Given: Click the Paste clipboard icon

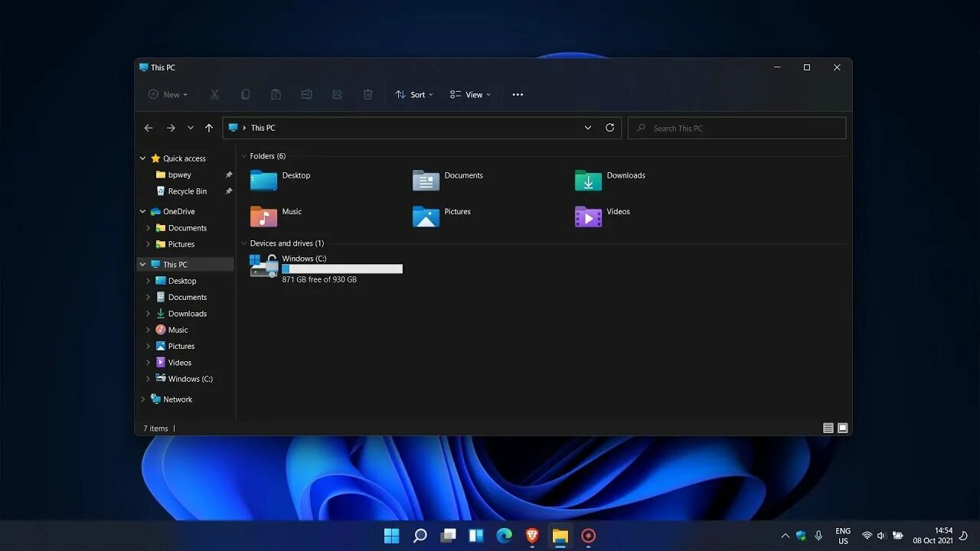Looking at the screenshot, I should (276, 95).
